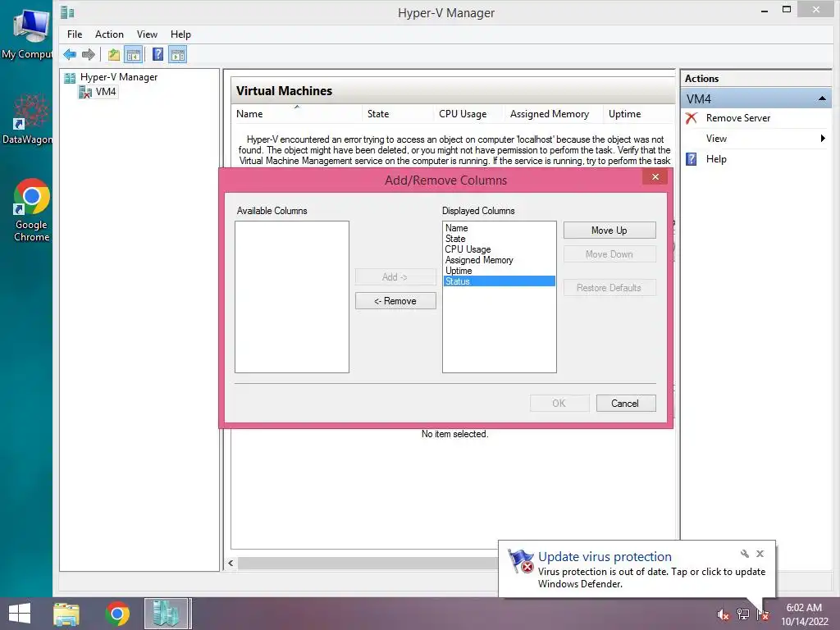Close the Add/Remove Columns dialog
The height and width of the screenshot is (630, 840).
(655, 177)
